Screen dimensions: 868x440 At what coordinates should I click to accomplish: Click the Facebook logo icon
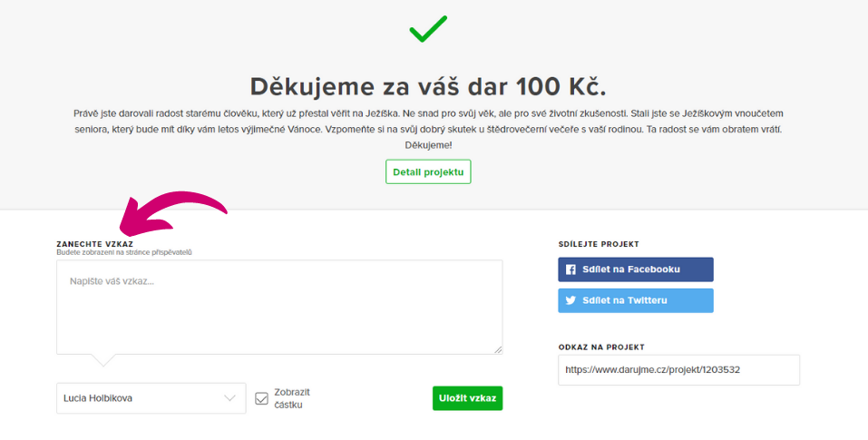(571, 269)
